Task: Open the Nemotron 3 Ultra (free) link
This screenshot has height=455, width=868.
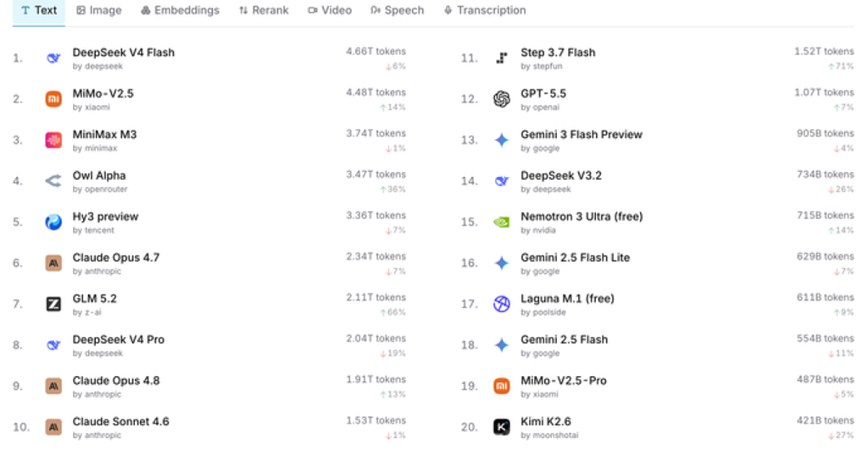Action: pos(581,216)
